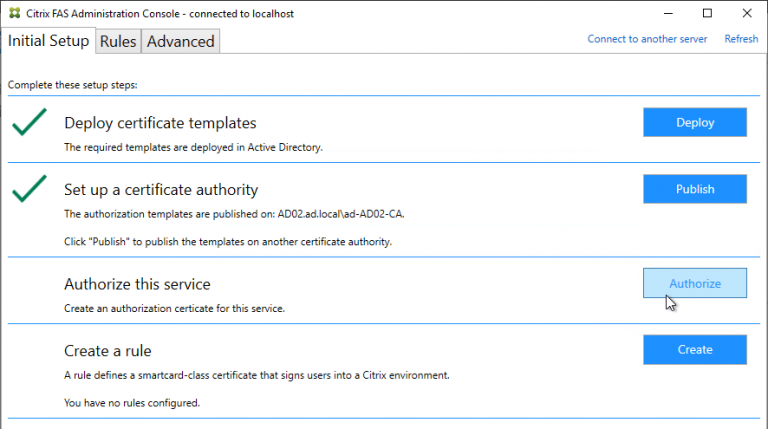Viewport: 768px width, 429px height.
Task: Refresh the console using the Refresh link
Action: click(741, 39)
